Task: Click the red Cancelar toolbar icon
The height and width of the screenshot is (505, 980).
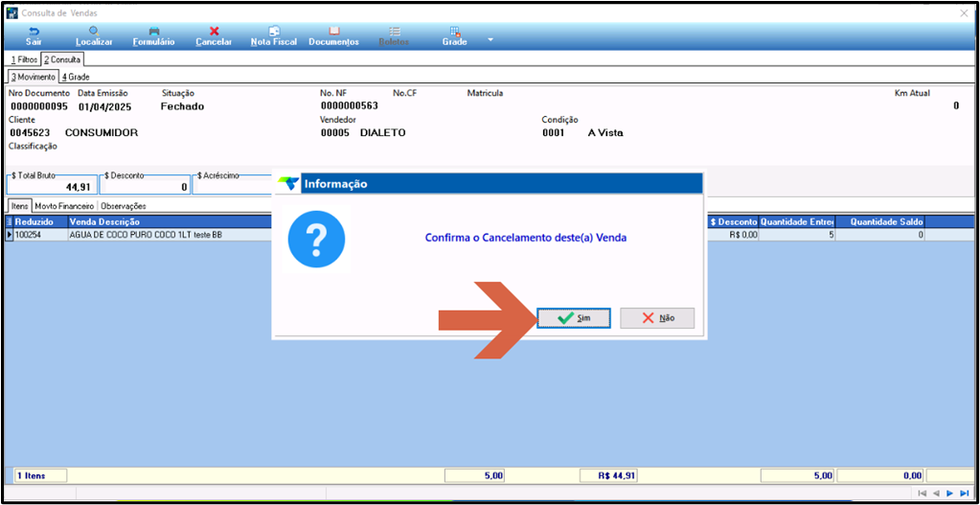Action: click(x=214, y=36)
